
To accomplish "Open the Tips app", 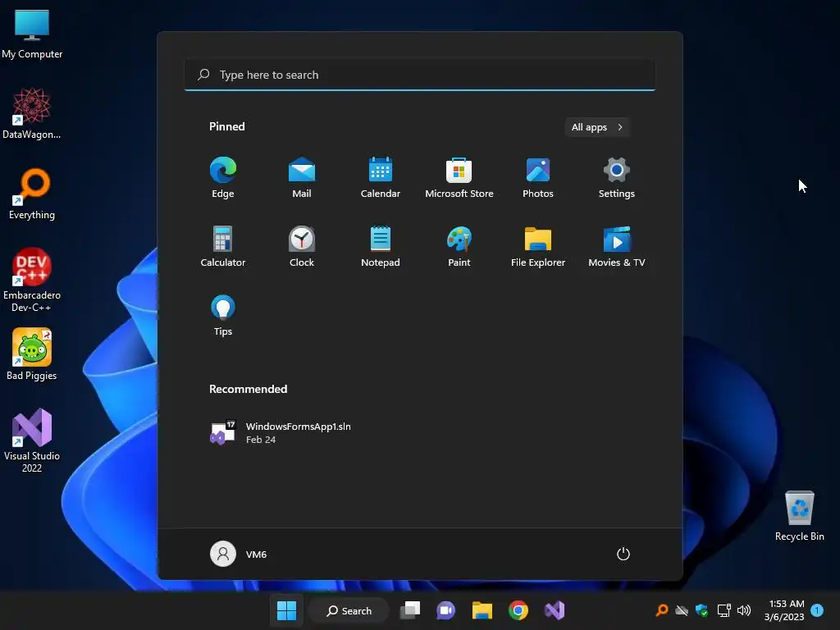I will pyautogui.click(x=223, y=316).
